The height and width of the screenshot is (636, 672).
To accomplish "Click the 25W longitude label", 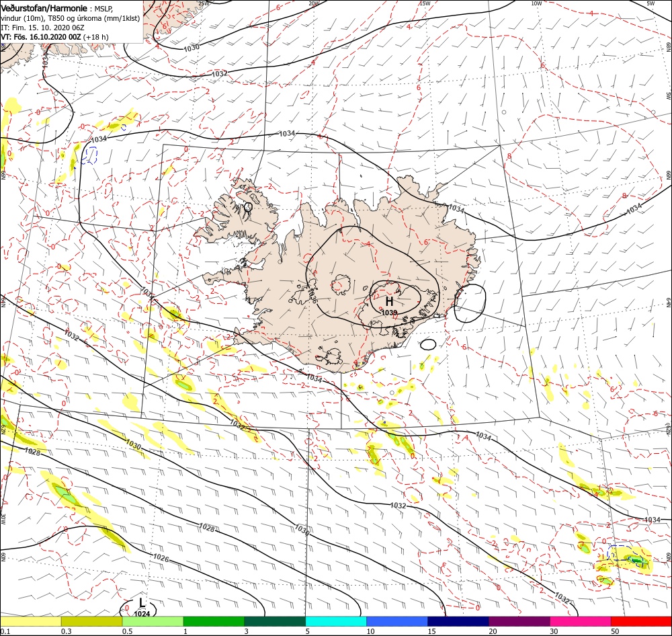I will click(204, 3).
